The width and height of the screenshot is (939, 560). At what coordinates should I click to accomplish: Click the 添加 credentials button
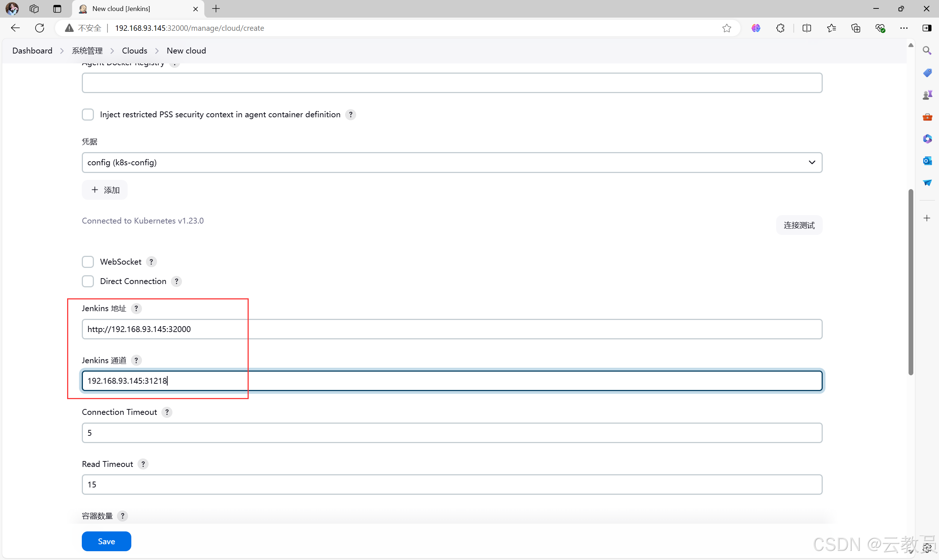(x=105, y=190)
